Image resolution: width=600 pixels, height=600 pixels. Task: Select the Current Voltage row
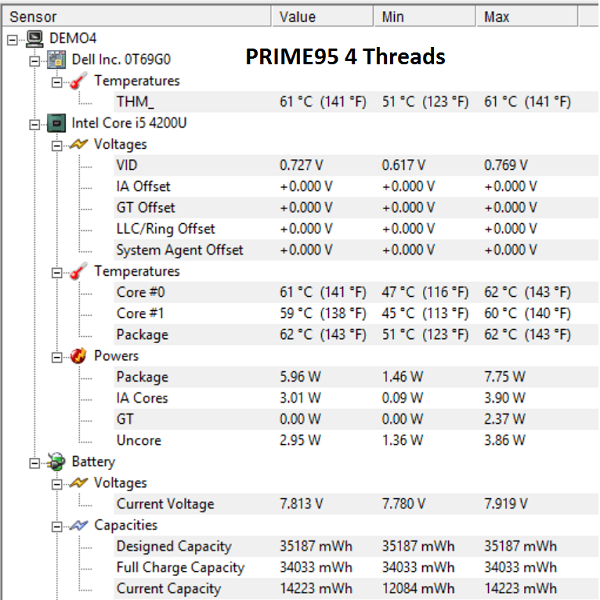pos(356,504)
